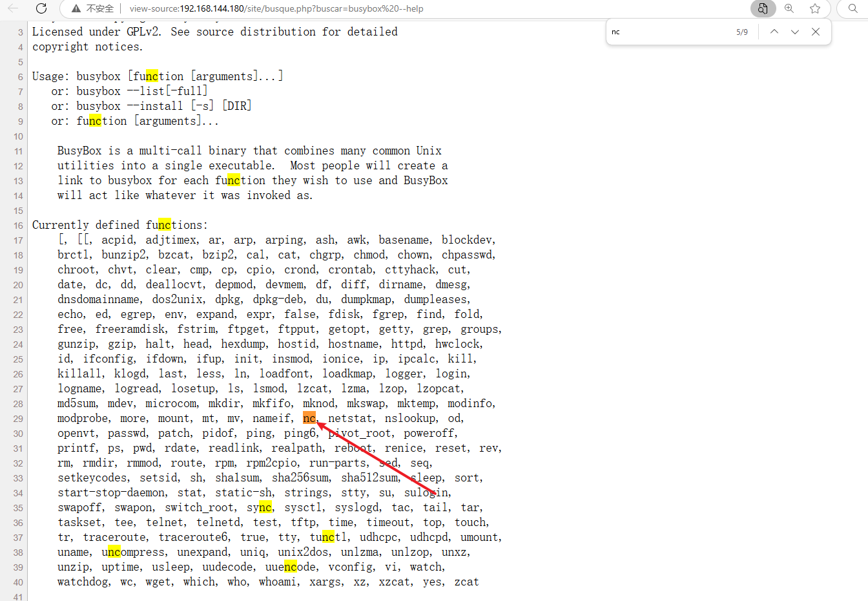This screenshot has width=868, height=601.
Task: Click crontab on line 19
Action: [x=351, y=269]
